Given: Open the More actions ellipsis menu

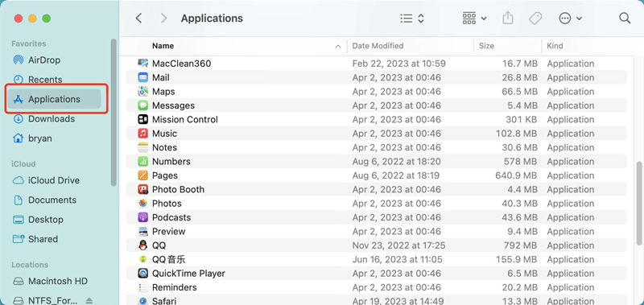Looking at the screenshot, I should 570,19.
